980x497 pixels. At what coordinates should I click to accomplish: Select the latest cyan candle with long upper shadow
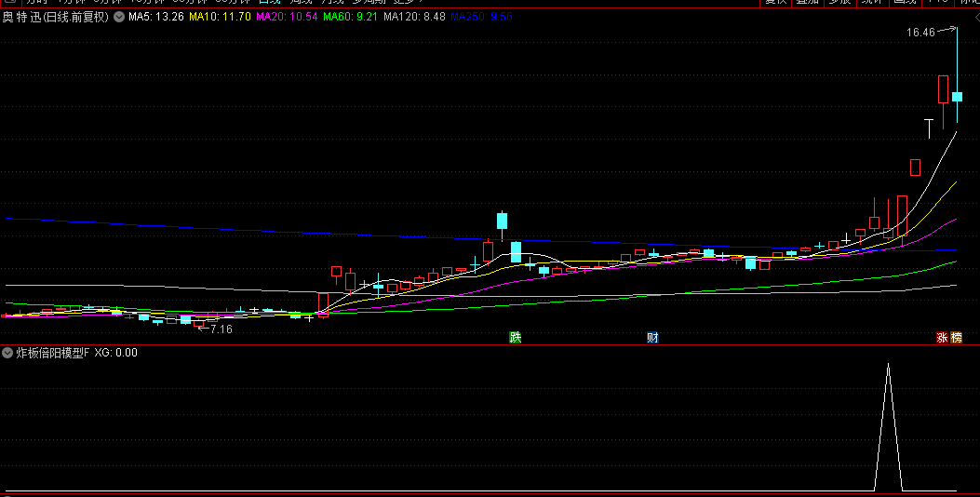[957, 96]
